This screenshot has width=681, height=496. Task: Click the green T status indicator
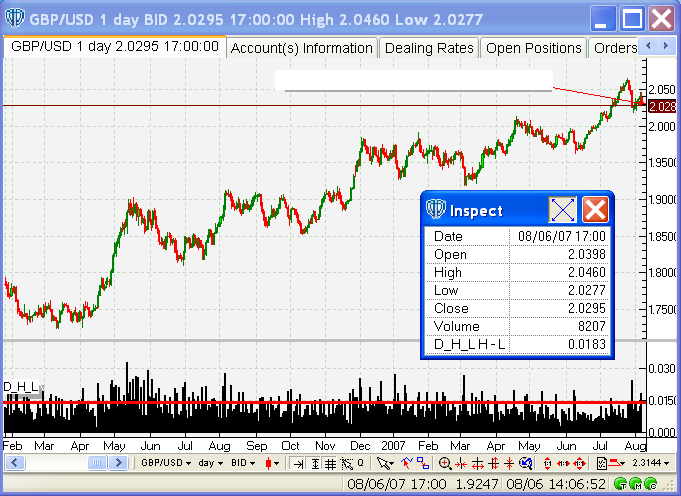621,483
